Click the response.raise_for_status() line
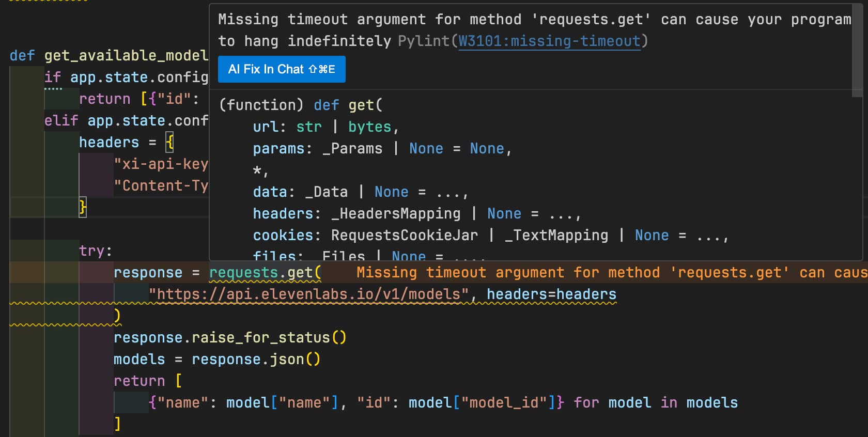 [230, 337]
